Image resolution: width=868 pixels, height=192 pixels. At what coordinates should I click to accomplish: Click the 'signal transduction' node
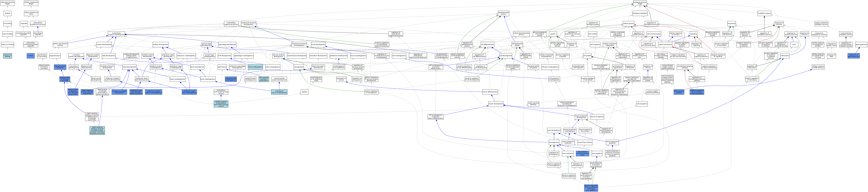(665, 44)
